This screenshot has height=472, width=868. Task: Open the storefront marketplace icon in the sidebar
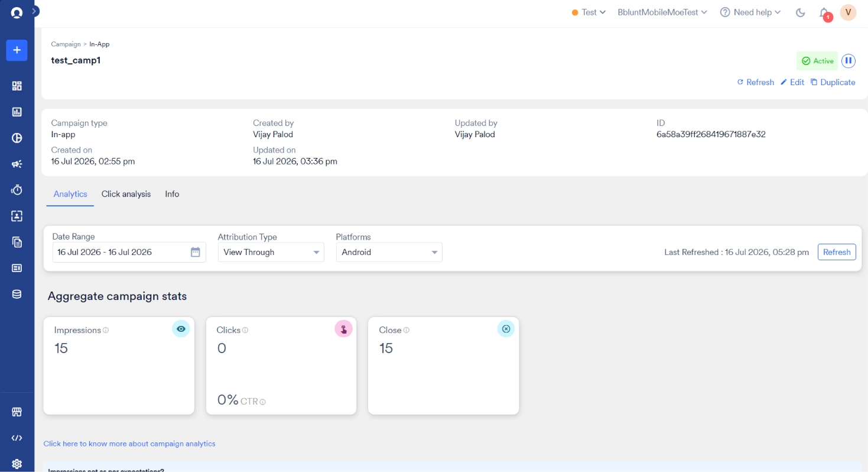click(17, 412)
